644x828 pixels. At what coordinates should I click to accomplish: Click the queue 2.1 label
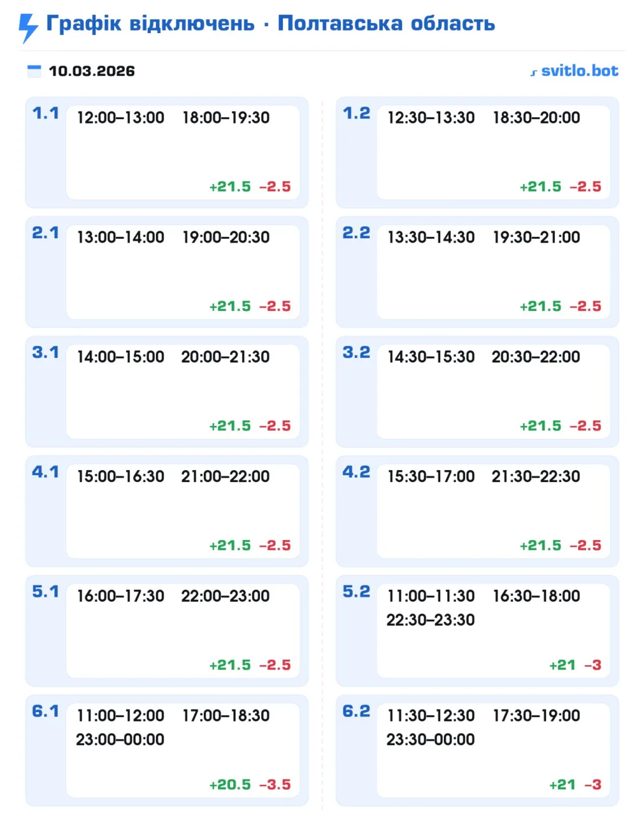coord(45,233)
